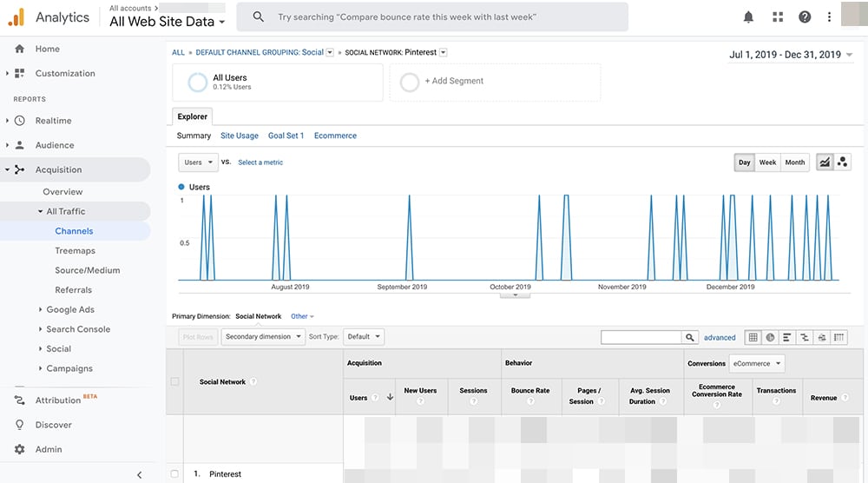Open the Social Network Pinterest dropdown arrow
The width and height of the screenshot is (868, 483).
[x=443, y=52]
